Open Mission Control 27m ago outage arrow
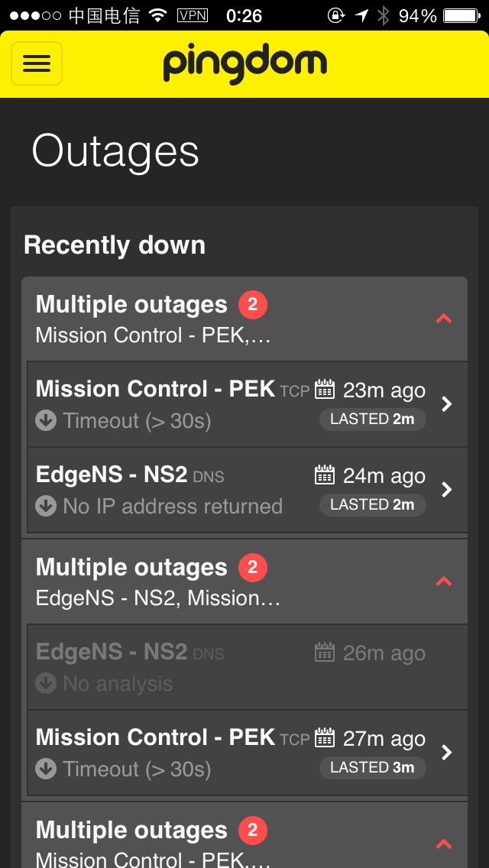This screenshot has height=868, width=489. [448, 753]
